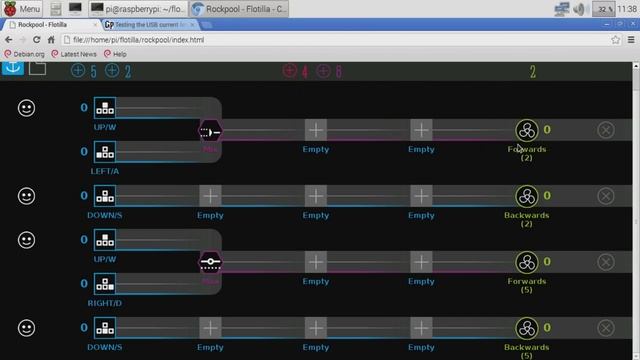Select the blue input module numbered 2
The image size is (640, 360).
(118, 71)
